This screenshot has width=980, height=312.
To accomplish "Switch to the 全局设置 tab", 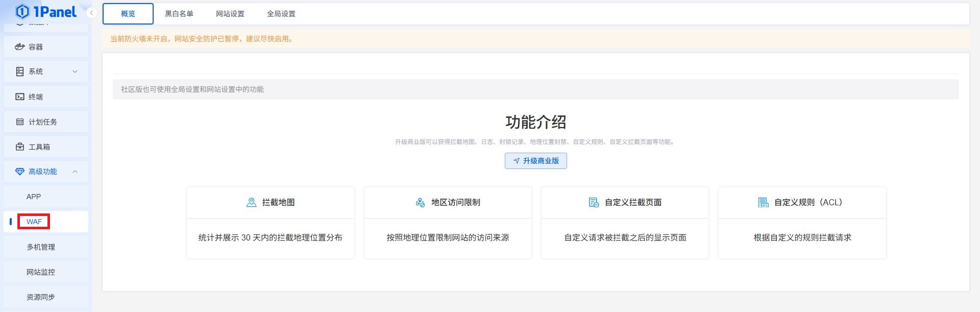I will pyautogui.click(x=281, y=14).
